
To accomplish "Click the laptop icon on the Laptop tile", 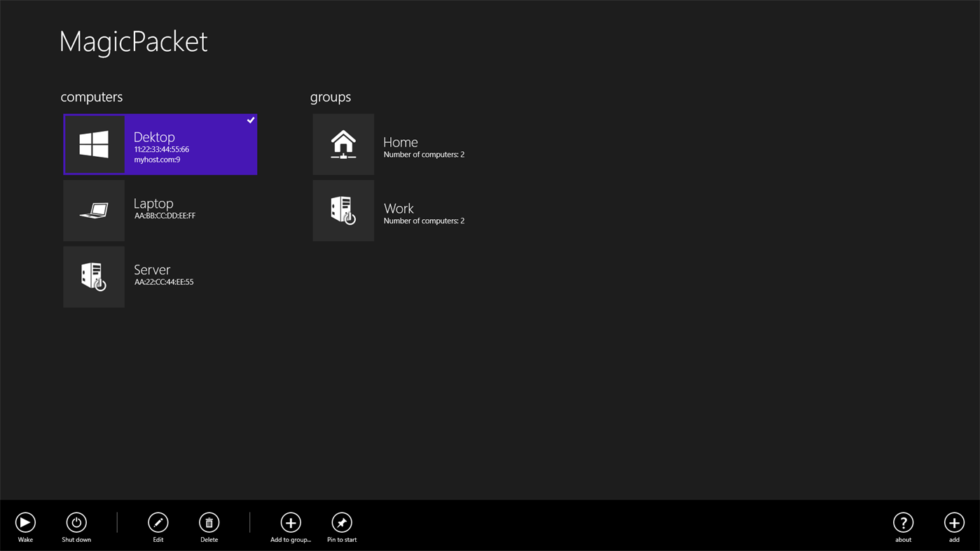I will (x=93, y=210).
